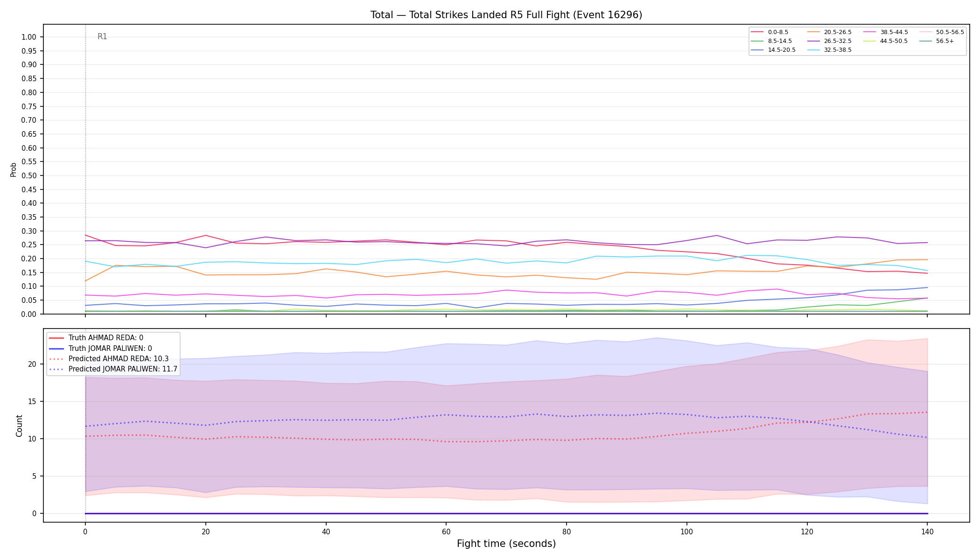Click the 5 tick on Count axis
The width and height of the screenshot is (980, 560).
click(x=34, y=476)
